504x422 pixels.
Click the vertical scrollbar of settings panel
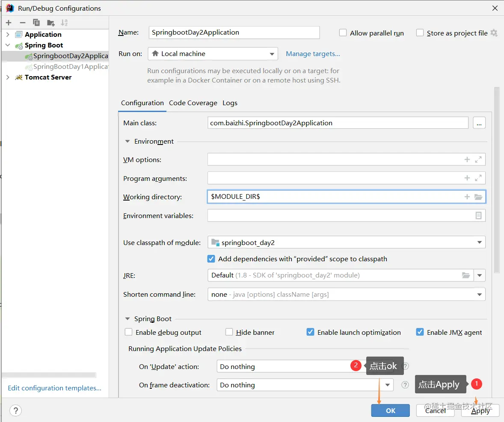pos(497,180)
